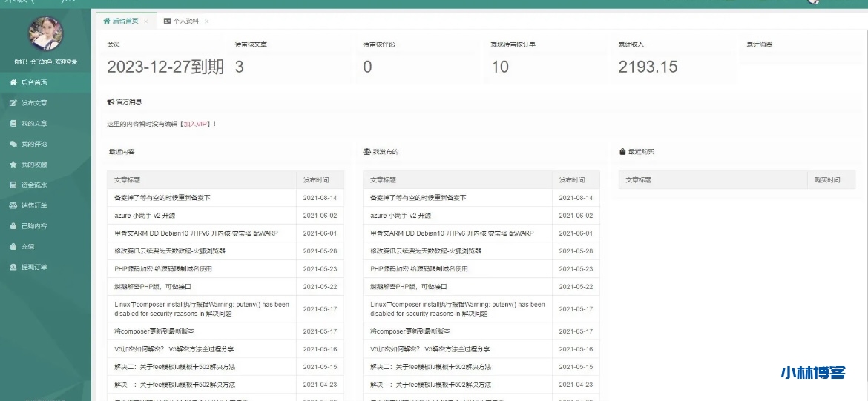Screen dimensions: 868x401
Task: Click the 待审核文章 count of 3
Action: [x=239, y=67]
